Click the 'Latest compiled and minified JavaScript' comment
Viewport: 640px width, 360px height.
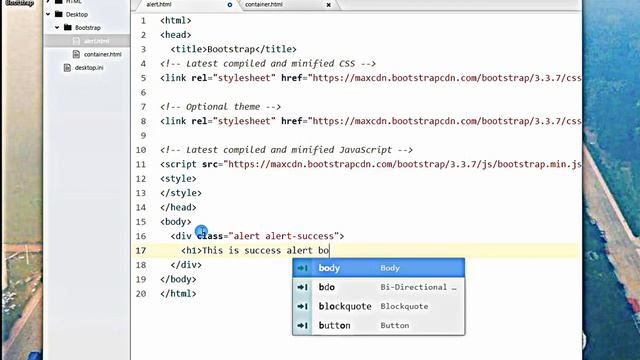(286, 150)
